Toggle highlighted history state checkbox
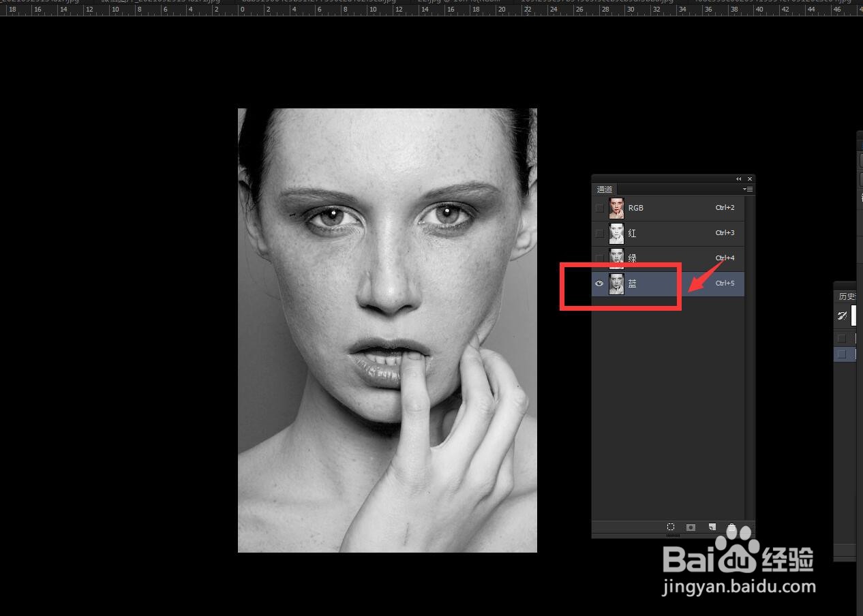This screenshot has height=616, width=863. tap(842, 354)
